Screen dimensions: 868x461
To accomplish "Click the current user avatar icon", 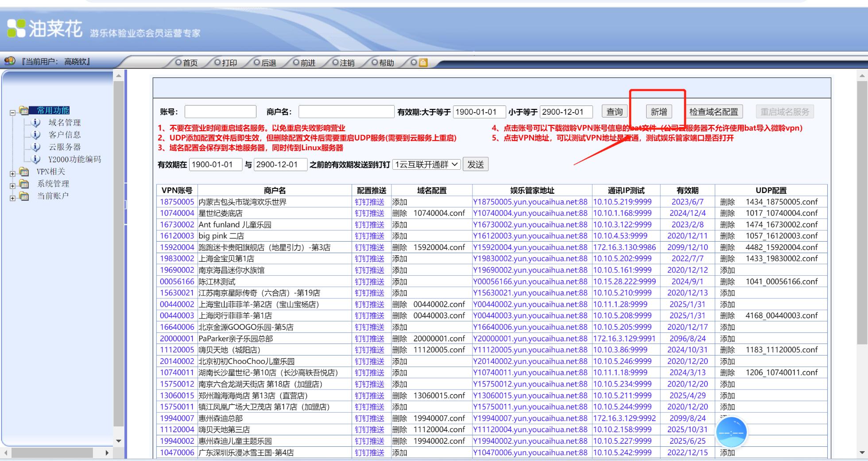I will 10,61.
